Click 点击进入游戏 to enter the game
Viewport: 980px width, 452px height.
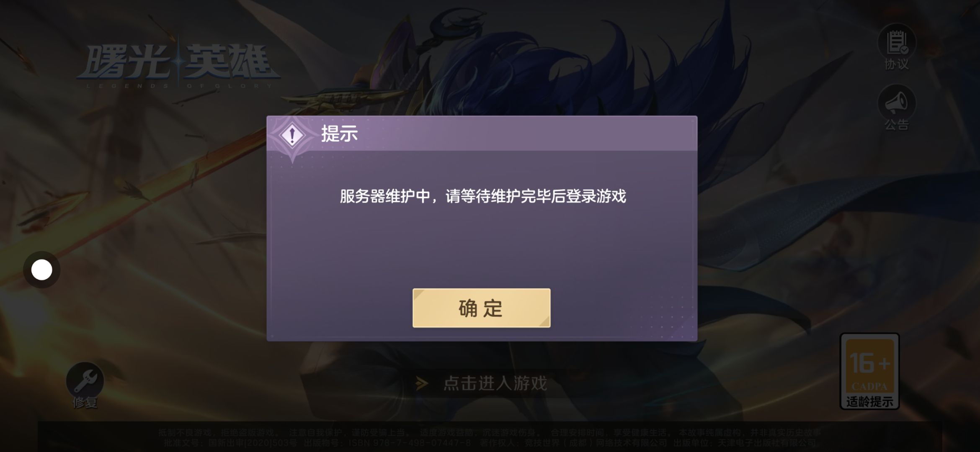coord(495,383)
